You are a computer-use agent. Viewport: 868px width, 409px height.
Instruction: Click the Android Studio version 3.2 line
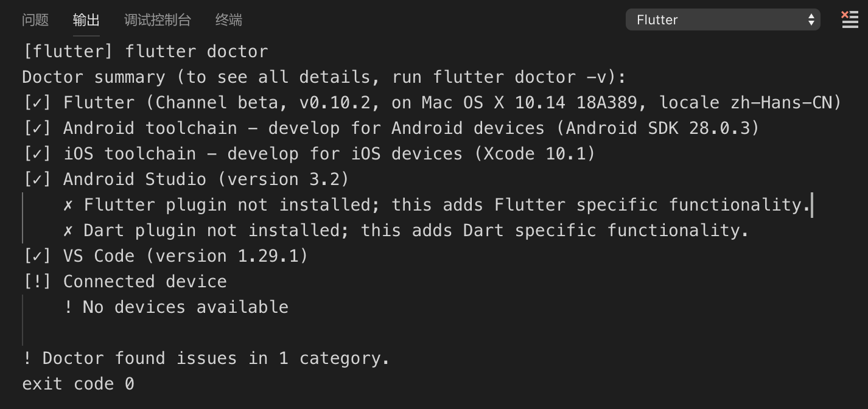[x=186, y=179]
